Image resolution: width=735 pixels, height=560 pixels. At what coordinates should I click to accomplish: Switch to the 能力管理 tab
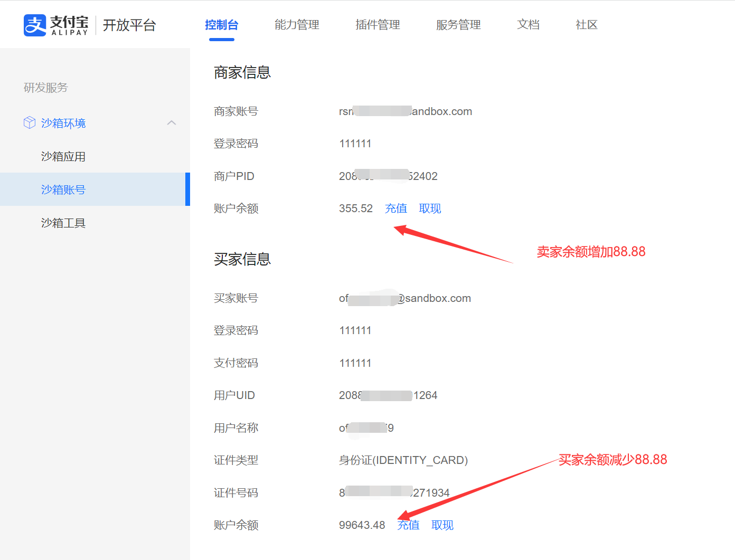pos(297,25)
